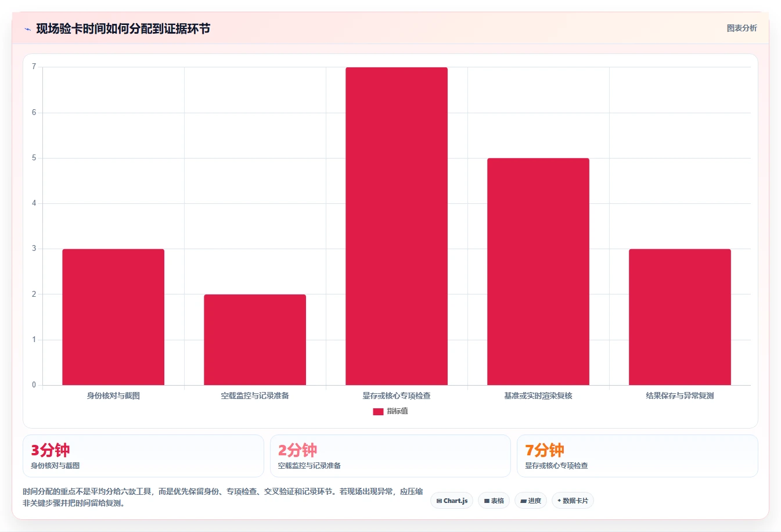Click the 进度 tag
Image resolution: width=781 pixels, height=532 pixels.
(531, 501)
